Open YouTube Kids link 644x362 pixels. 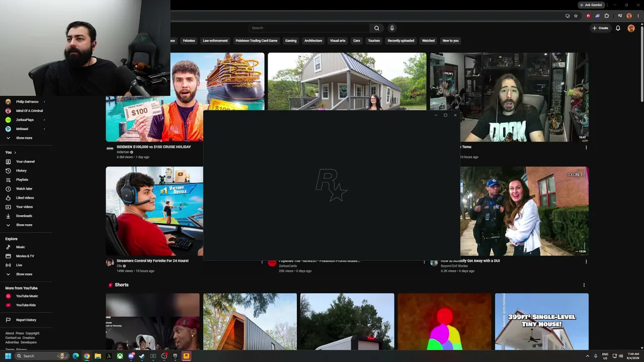[x=26, y=305]
